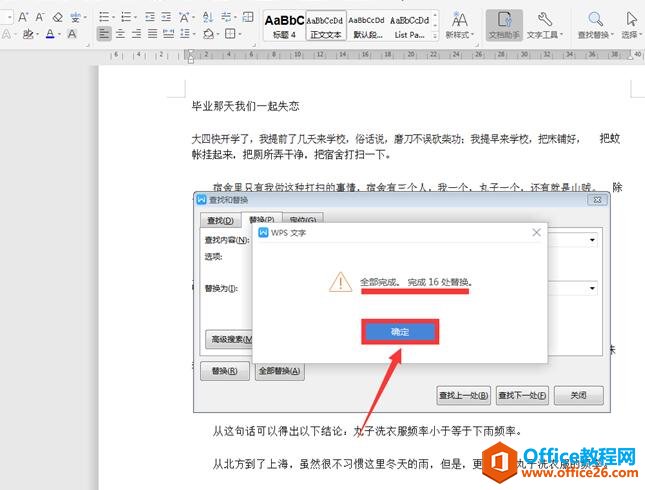Click the 替换(R) button
Viewport: 645px width, 490px height.
coord(225,371)
